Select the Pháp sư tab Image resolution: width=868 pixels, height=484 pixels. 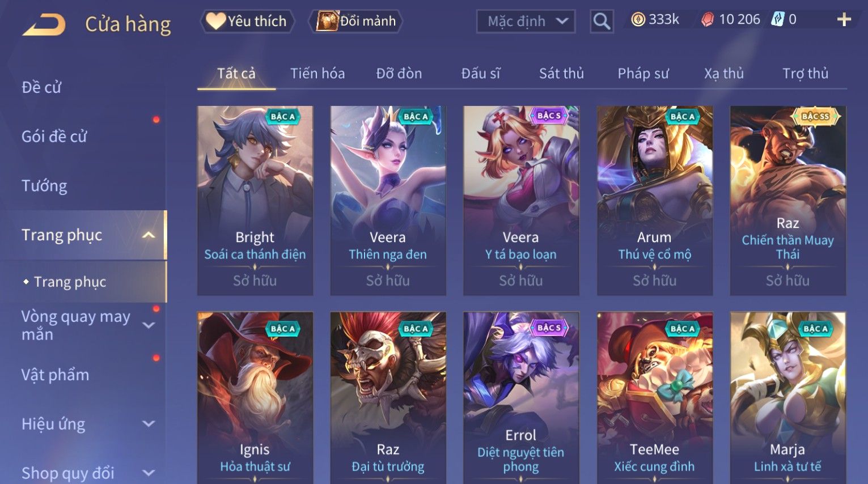[643, 73]
